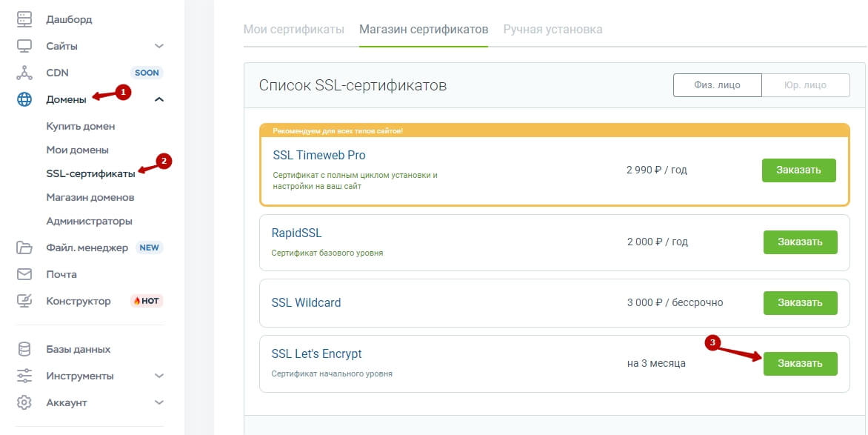Click the SOON badge beside CDN
Screen dimensions: 868x435
pyautogui.click(x=147, y=73)
